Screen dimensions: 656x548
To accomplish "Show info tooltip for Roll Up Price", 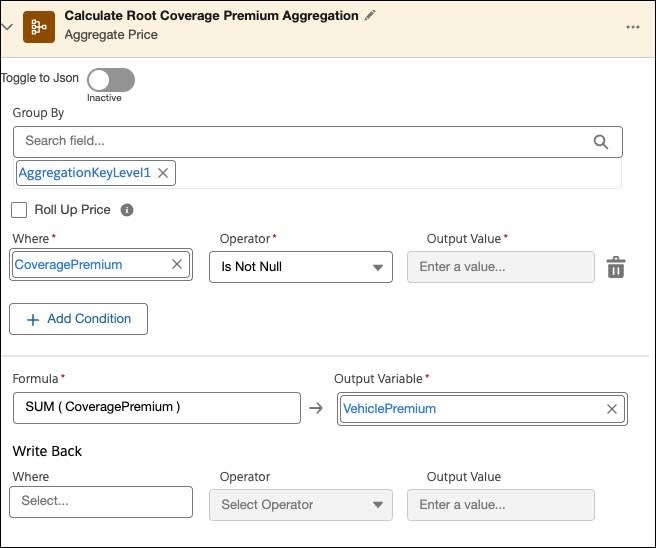I will 127,210.
